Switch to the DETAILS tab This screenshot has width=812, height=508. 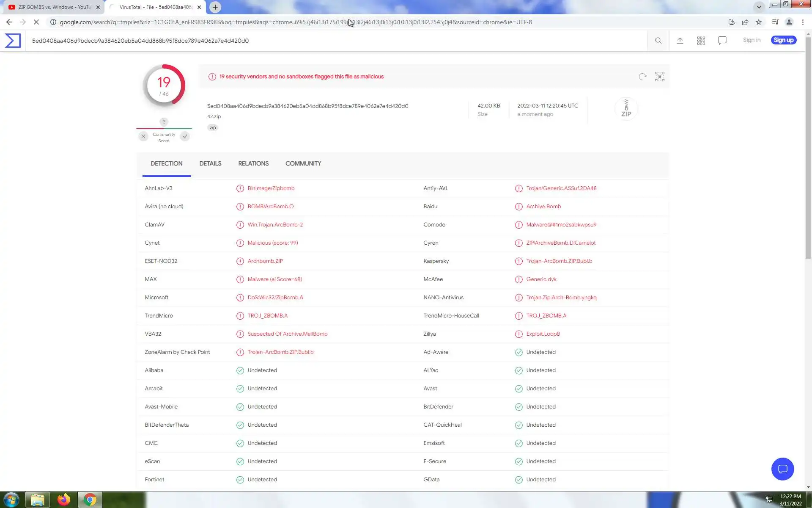pyautogui.click(x=210, y=163)
